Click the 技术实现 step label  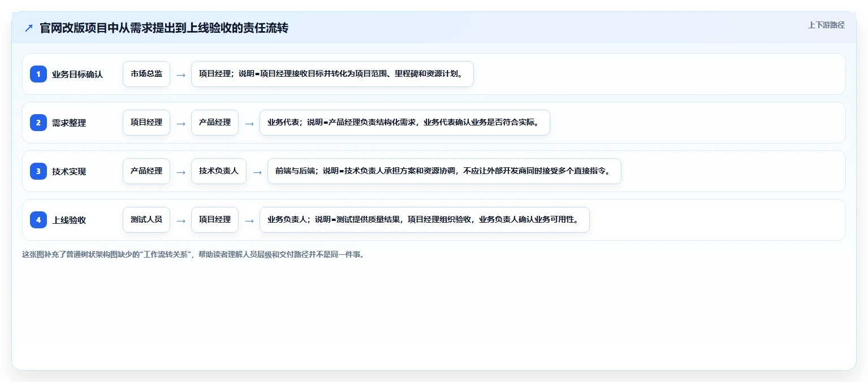[69, 171]
